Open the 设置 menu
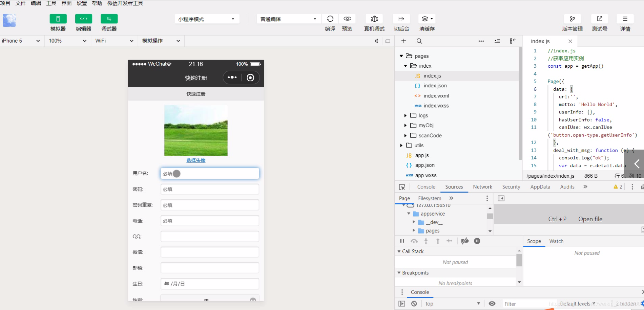The height and width of the screenshot is (310, 644). 82,3
